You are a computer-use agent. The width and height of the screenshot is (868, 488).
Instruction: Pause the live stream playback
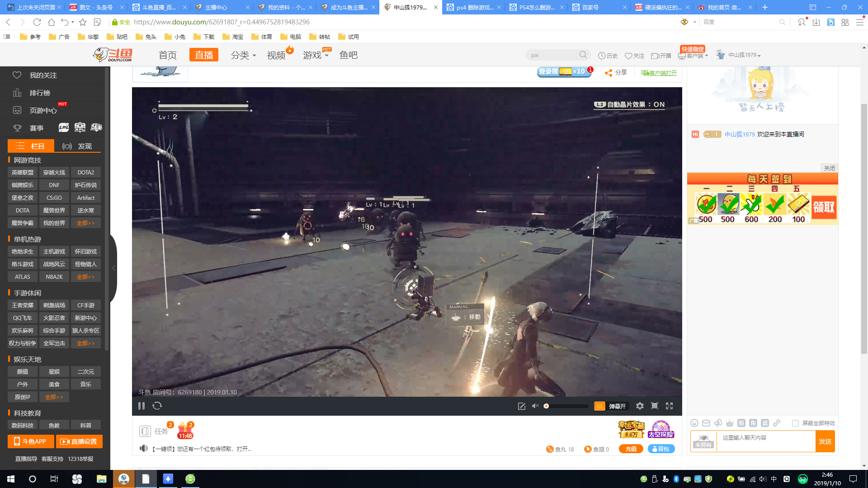[142, 406]
